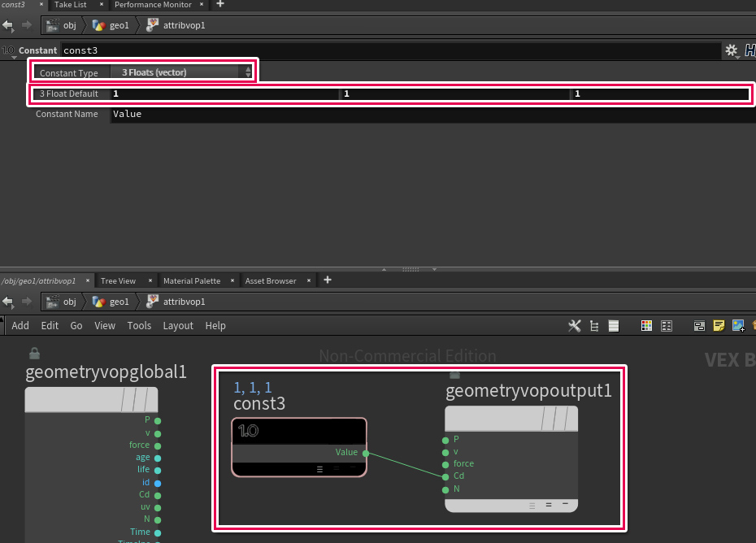Open the Help menu
This screenshot has height=543, width=756.
pyautogui.click(x=215, y=325)
